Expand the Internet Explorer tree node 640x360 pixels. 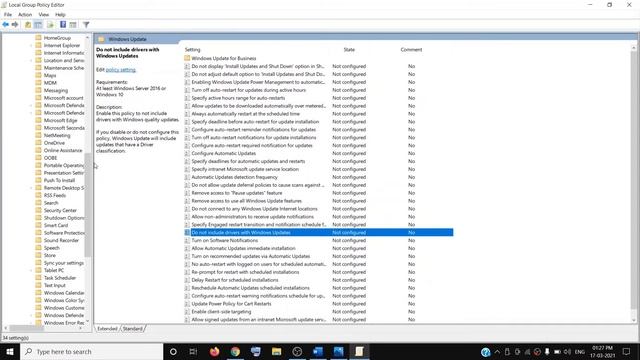31,45
